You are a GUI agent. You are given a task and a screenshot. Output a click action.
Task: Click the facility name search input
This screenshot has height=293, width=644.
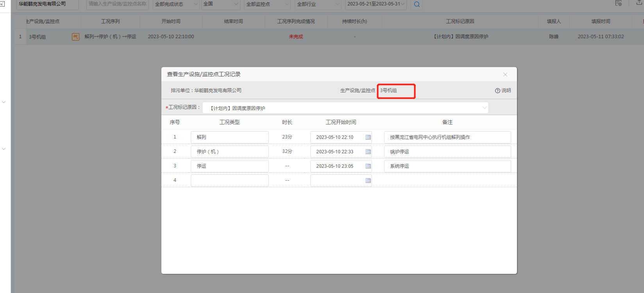pos(118,4)
